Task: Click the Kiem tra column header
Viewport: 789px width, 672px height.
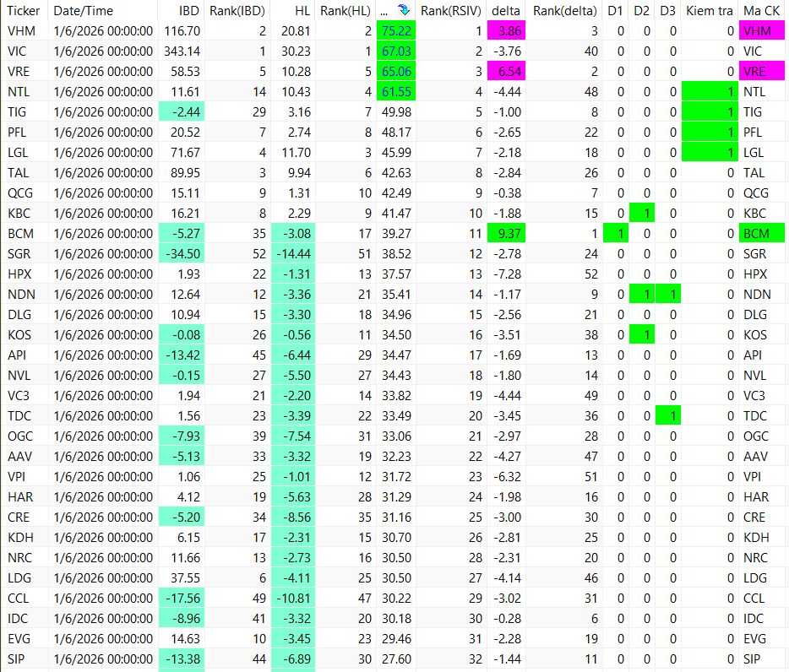Action: click(x=710, y=11)
